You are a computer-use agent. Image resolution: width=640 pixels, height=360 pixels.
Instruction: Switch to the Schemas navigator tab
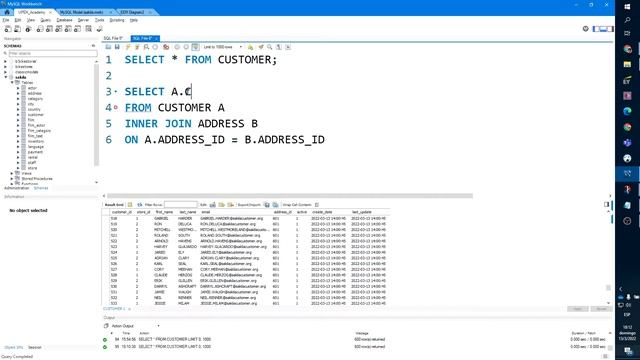coord(41,188)
